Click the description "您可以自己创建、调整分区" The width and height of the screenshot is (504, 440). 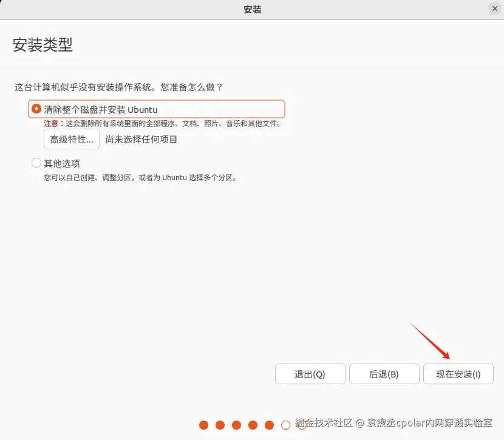click(x=87, y=178)
